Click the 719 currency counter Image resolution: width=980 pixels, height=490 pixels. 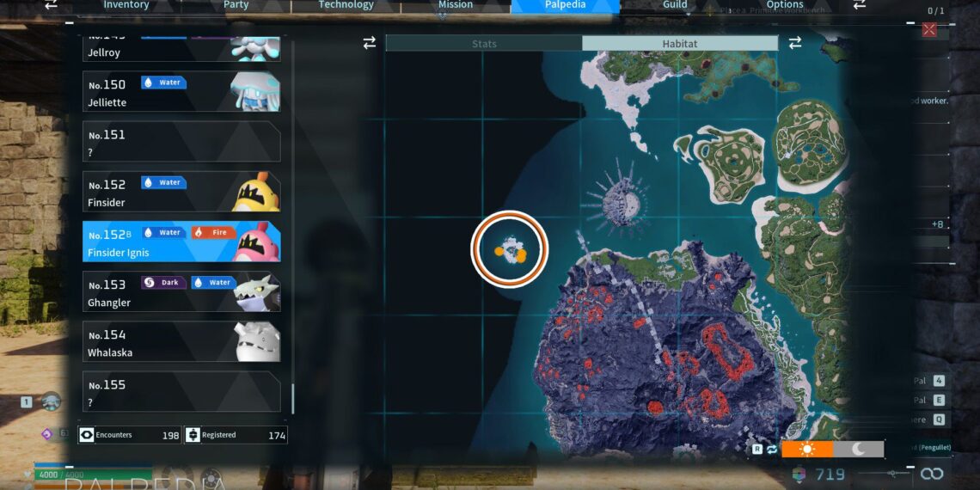830,475
